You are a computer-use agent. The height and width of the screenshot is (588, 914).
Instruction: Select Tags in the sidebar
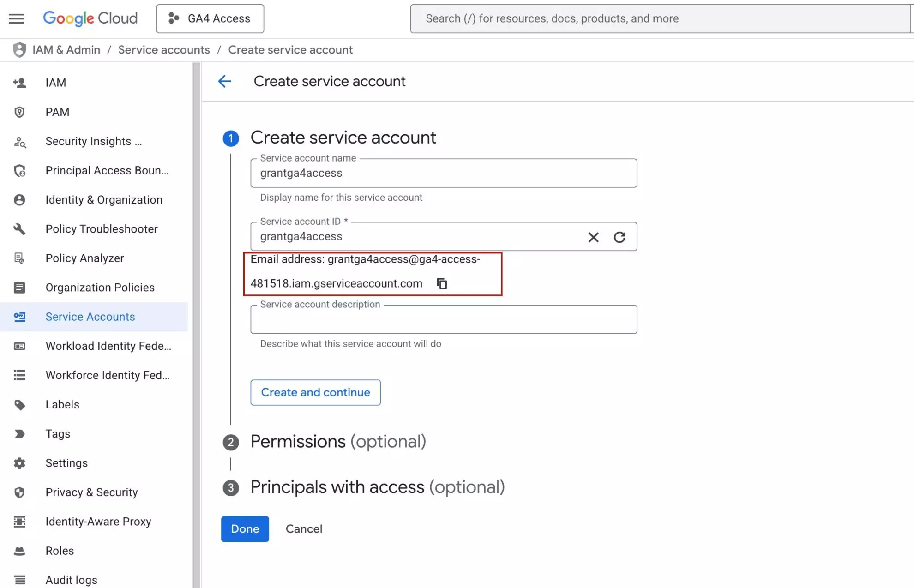tap(58, 433)
